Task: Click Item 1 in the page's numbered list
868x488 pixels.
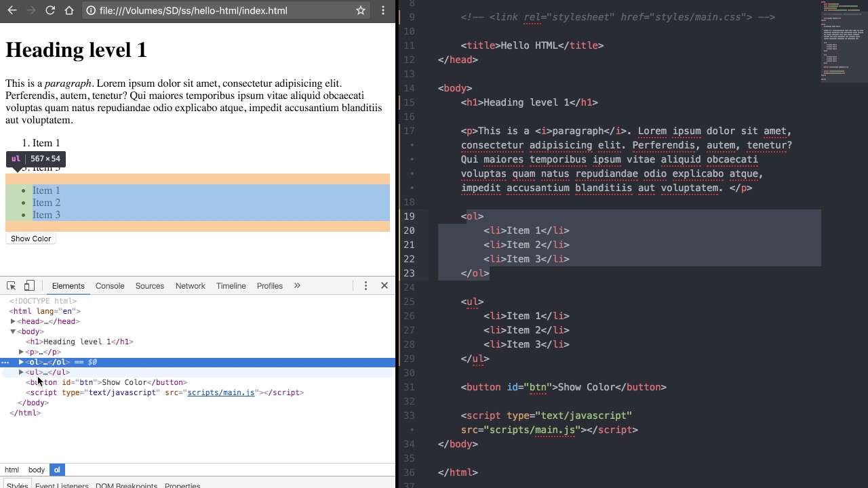Action: [46, 143]
